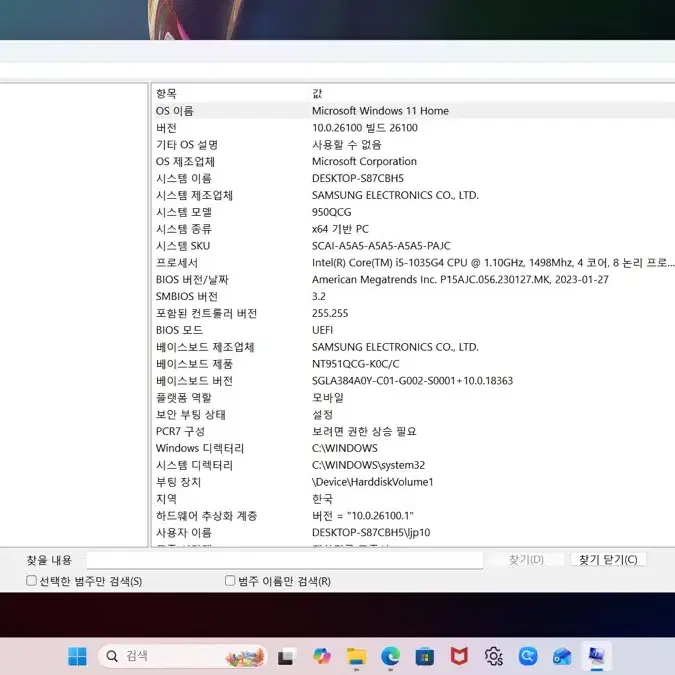Click the DESKTOP-S87CBH5 system name value
This screenshot has width=675, height=675.
[358, 178]
